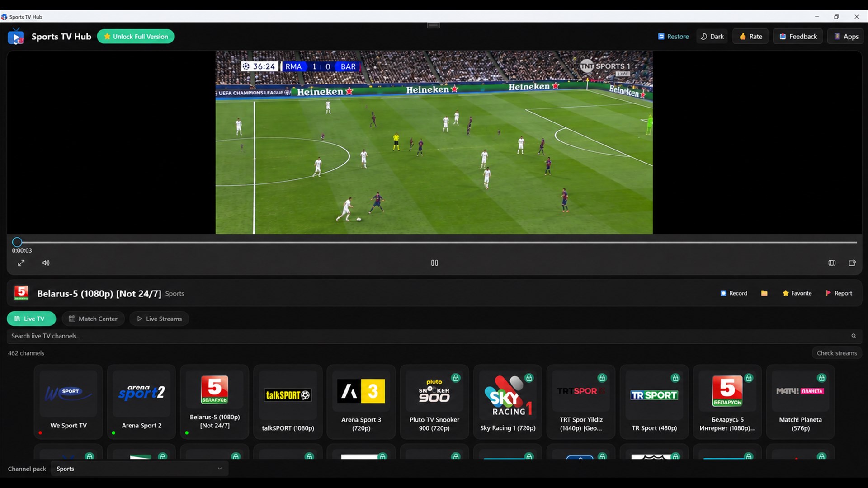
Task: Select Belarus-5 (1080p) channel card
Action: coord(215,402)
